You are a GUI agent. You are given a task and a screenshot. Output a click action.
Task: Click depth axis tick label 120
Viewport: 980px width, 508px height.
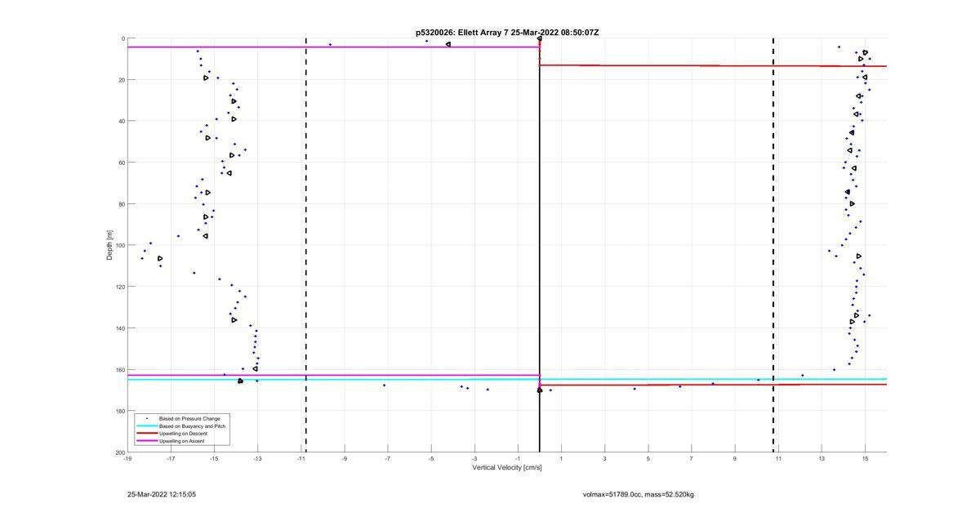click(119, 287)
